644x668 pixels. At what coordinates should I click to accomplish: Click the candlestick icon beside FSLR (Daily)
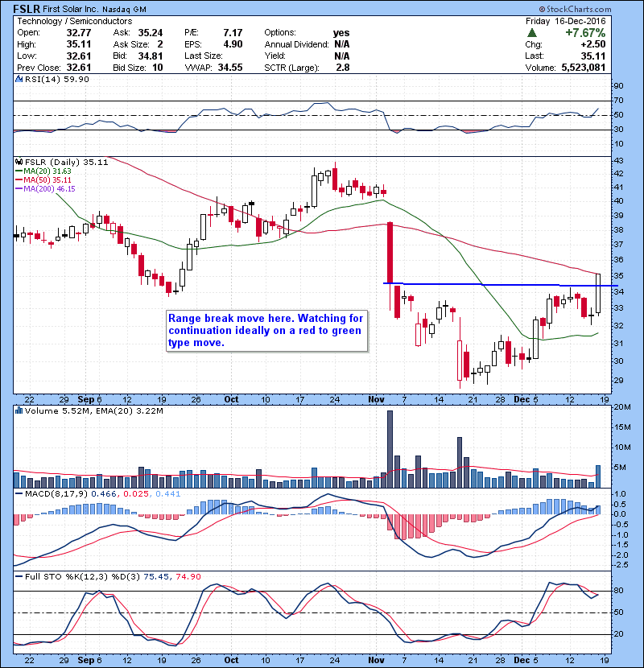click(x=19, y=162)
